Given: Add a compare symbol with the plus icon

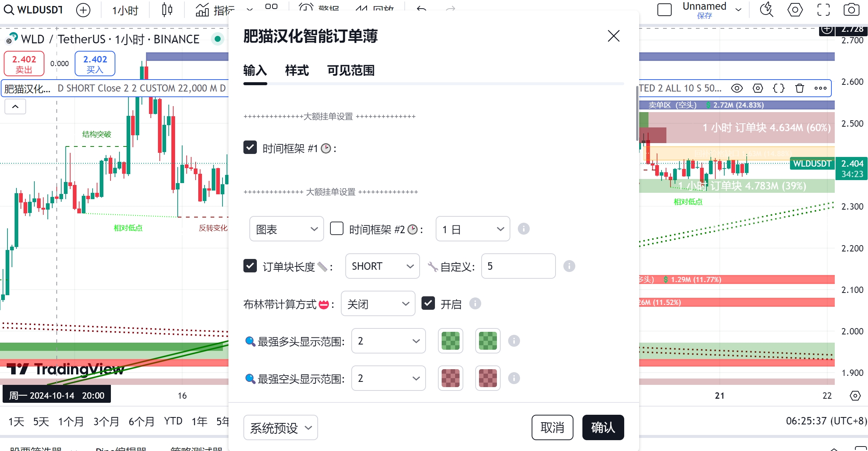Looking at the screenshot, I should point(83,10).
